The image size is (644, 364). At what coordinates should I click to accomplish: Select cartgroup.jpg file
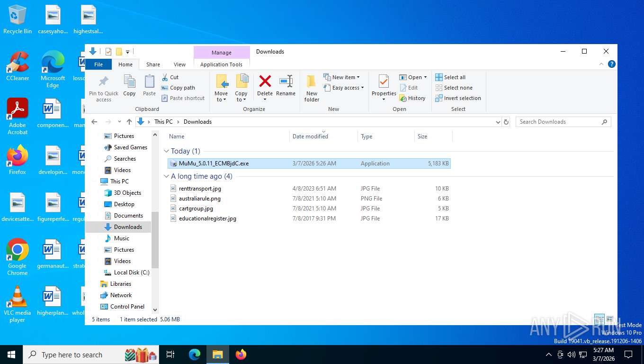point(309,209)
